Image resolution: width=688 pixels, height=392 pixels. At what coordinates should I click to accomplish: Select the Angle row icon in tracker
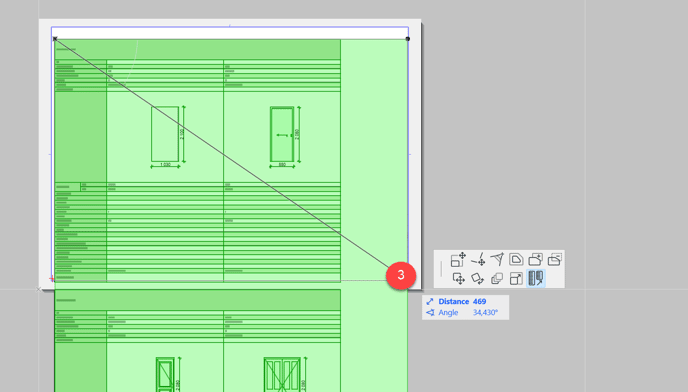pyautogui.click(x=430, y=313)
